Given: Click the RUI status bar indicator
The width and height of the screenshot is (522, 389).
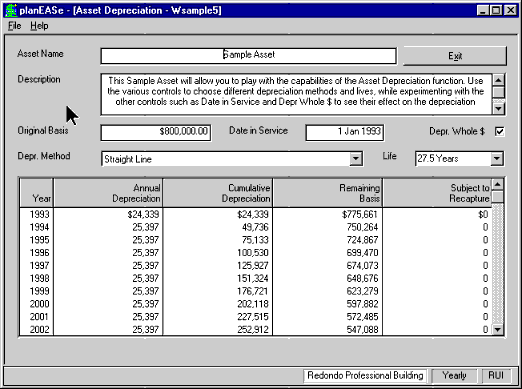Looking at the screenshot, I should (x=496, y=376).
